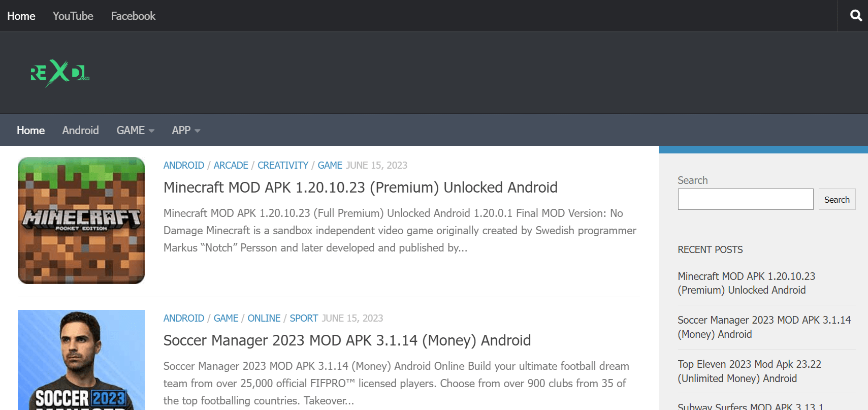Select the ONLINE category link
This screenshot has width=868, height=410.
264,318
